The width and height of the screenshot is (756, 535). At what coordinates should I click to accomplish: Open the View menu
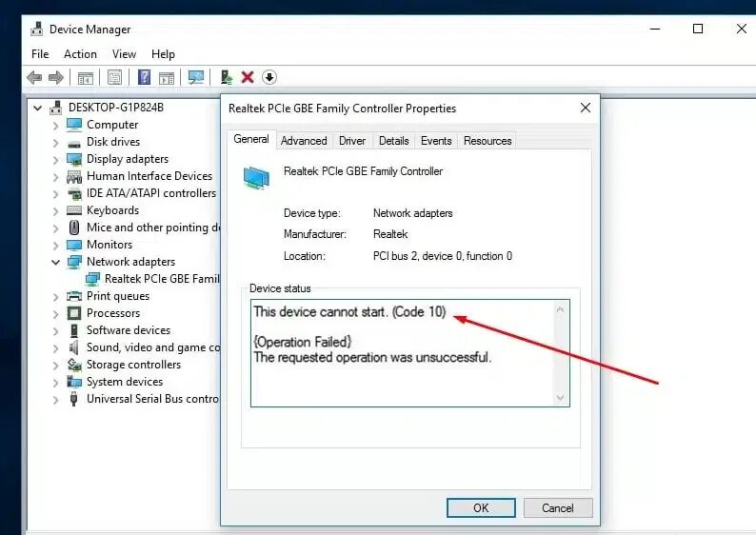coord(124,54)
